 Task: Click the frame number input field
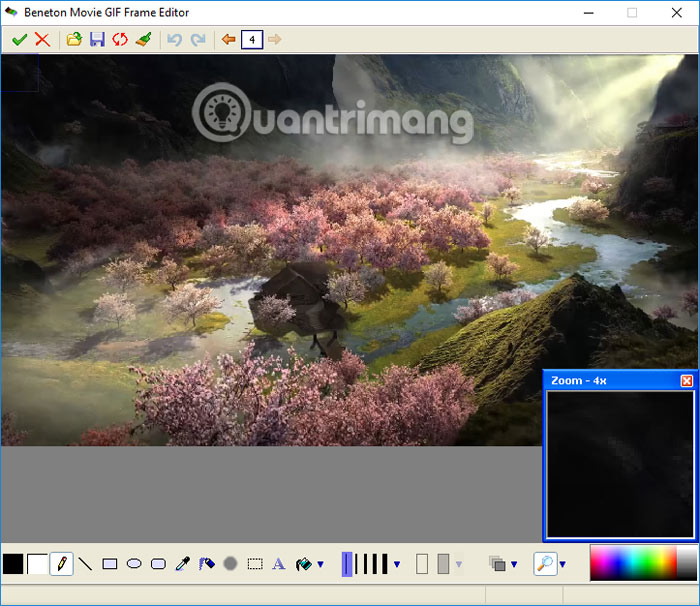coord(252,39)
